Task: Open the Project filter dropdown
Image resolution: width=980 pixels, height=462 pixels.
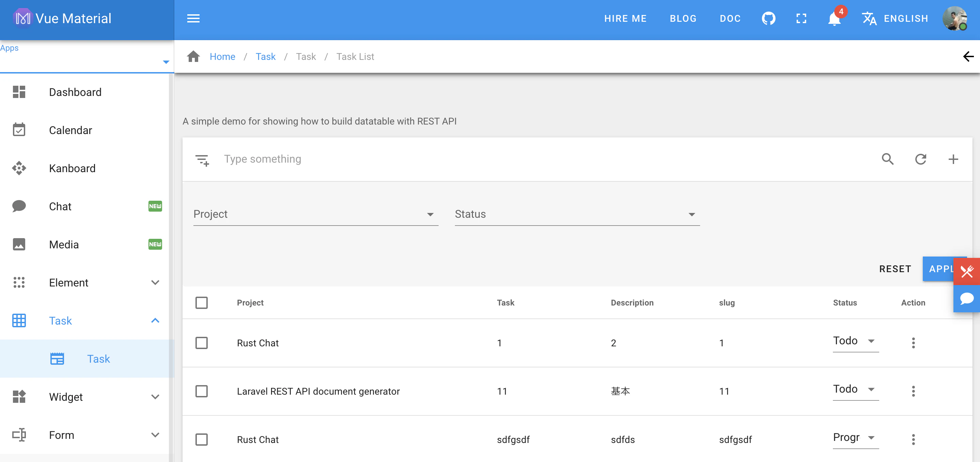Action: coord(316,214)
